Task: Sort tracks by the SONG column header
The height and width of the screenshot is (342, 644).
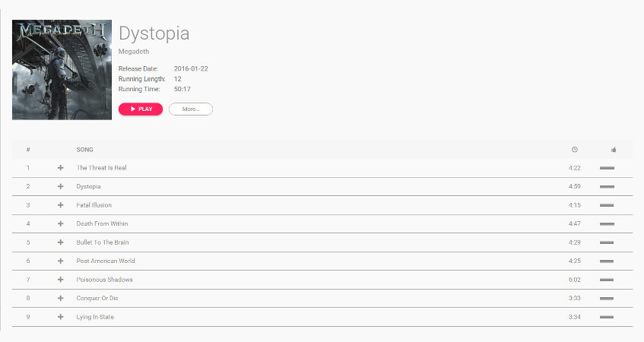Action: [x=84, y=150]
